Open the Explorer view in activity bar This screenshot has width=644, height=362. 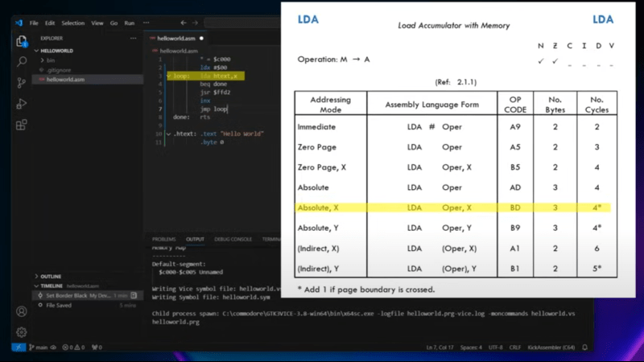[22, 41]
